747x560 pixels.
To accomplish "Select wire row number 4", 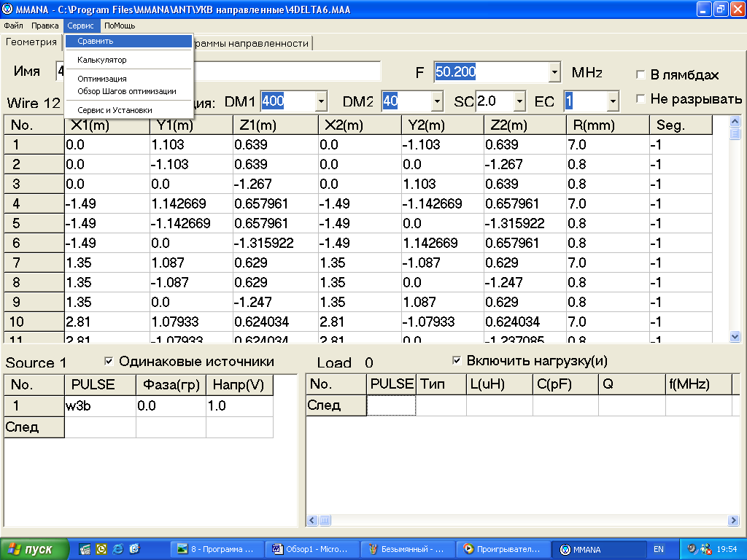I will point(34,204).
